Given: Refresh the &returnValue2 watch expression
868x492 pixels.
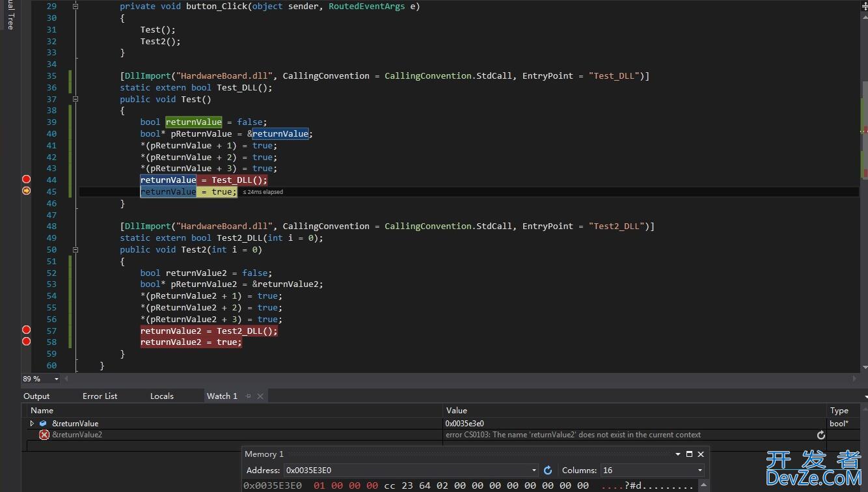Looking at the screenshot, I should point(821,435).
